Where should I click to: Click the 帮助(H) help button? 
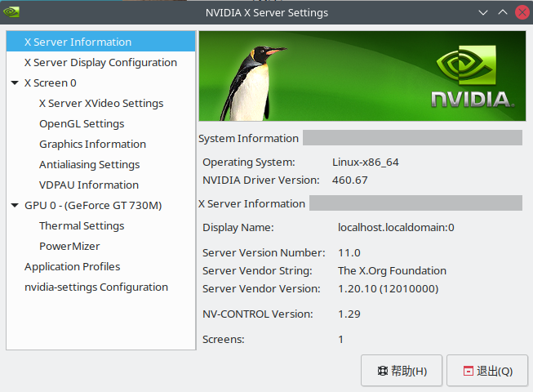(x=402, y=371)
